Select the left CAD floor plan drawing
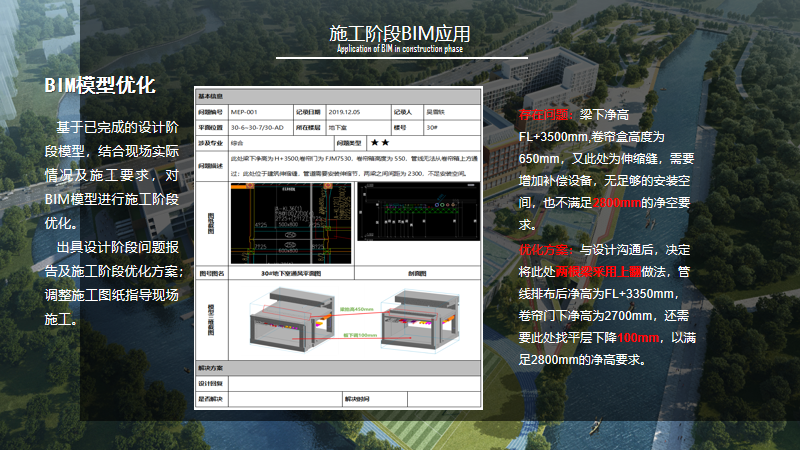 (x=291, y=222)
